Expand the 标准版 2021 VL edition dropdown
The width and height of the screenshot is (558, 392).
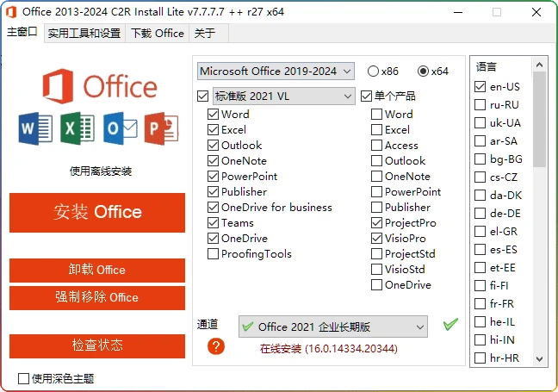coord(283,96)
